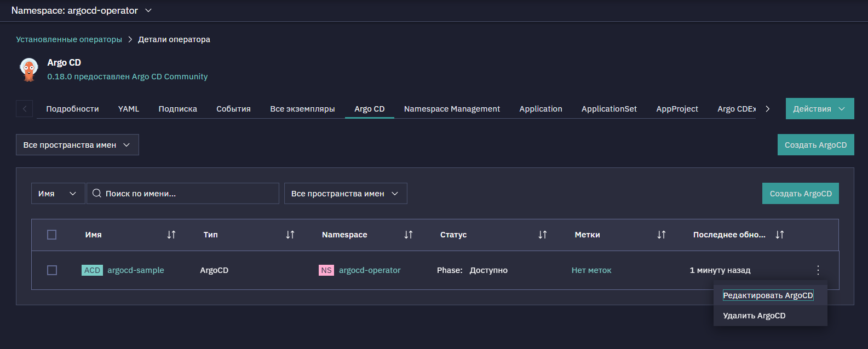Open the argocd-sample link
This screenshot has height=349, width=868.
[136, 270]
